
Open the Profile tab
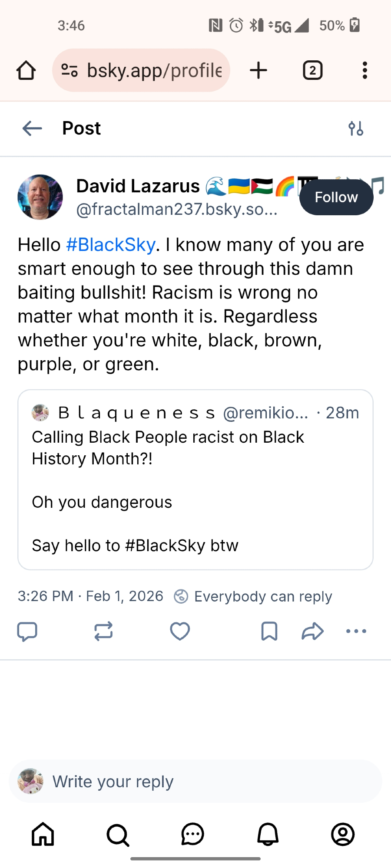[x=343, y=834]
